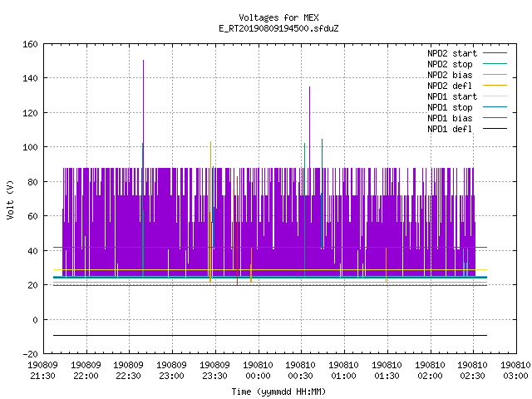532x399 pixels.
Task: Click the orange NPD2 defl legend line
Action: (x=495, y=85)
